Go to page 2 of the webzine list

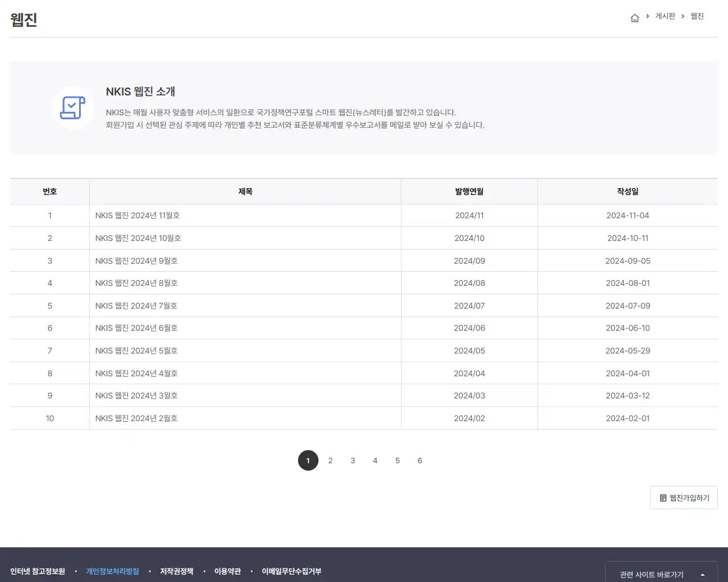pyautogui.click(x=330, y=460)
